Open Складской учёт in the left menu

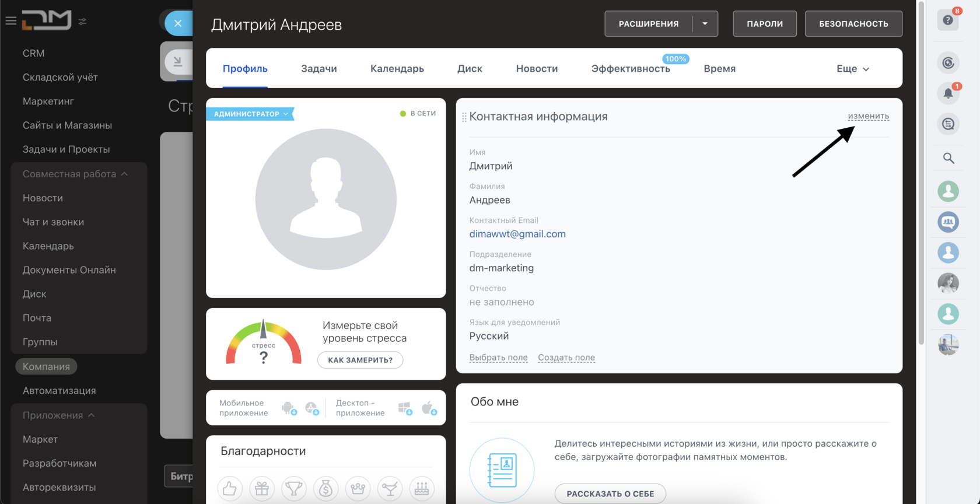tap(60, 77)
